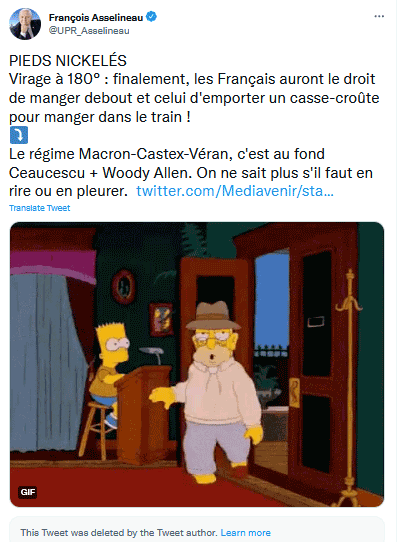Click the oval mirror on the wall
The height and width of the screenshot is (542, 403).
point(123,287)
